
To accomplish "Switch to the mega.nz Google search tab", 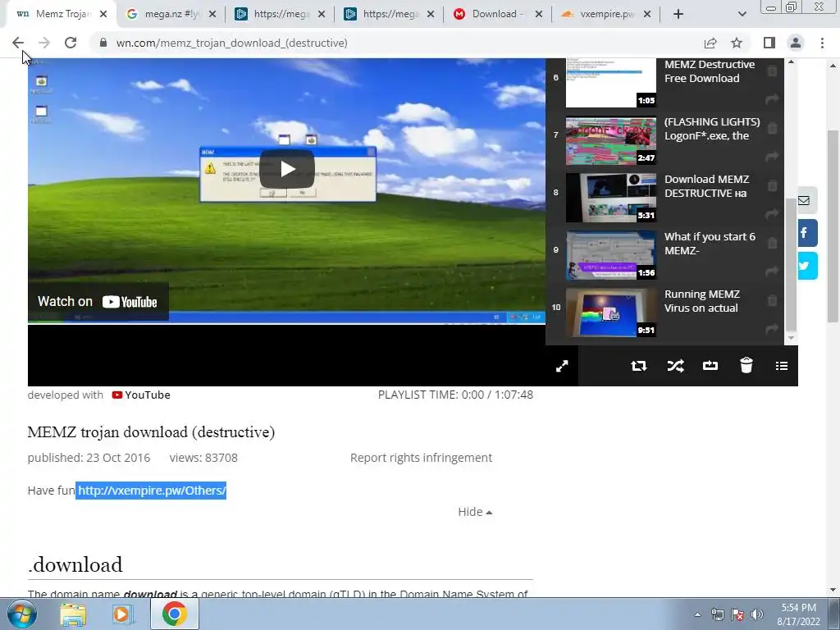I will (x=171, y=14).
